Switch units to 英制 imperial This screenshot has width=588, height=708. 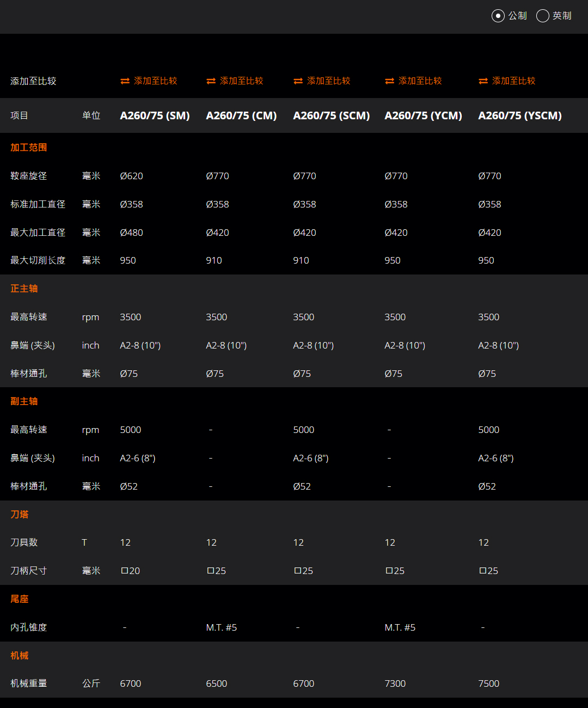tap(543, 16)
